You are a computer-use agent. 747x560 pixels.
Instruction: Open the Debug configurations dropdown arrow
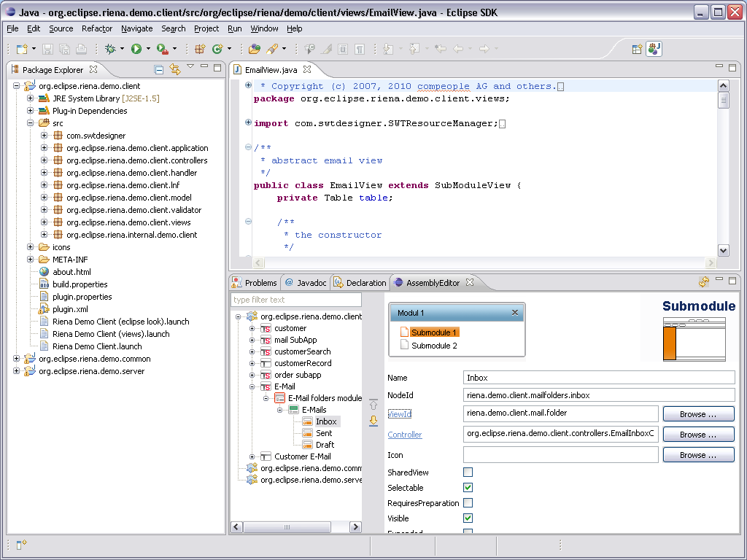coord(122,49)
